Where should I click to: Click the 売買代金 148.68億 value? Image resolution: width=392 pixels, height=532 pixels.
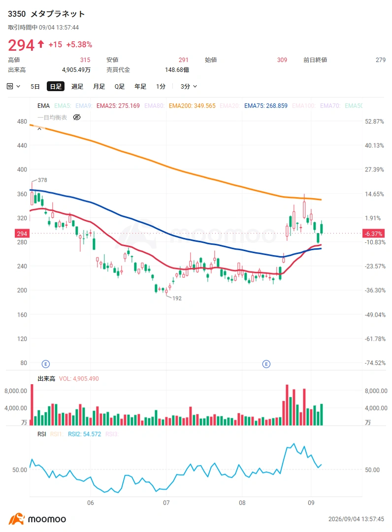pyautogui.click(x=177, y=70)
